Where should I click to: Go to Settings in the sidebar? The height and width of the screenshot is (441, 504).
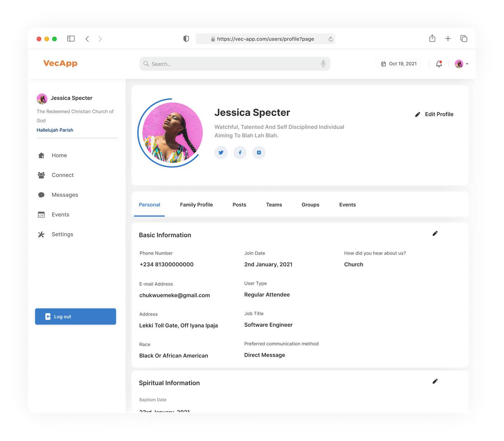[62, 234]
